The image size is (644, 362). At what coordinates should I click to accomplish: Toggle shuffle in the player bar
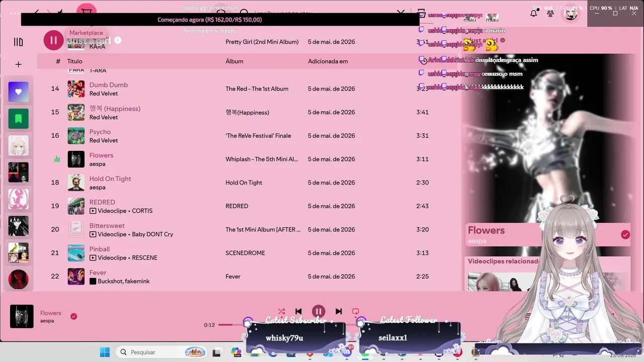point(281,312)
